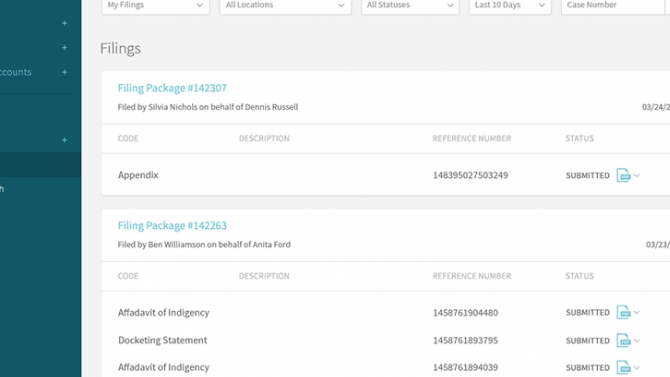Click REFERENCE NUMBER header in package #142307
This screenshot has width=670, height=377.
472,138
